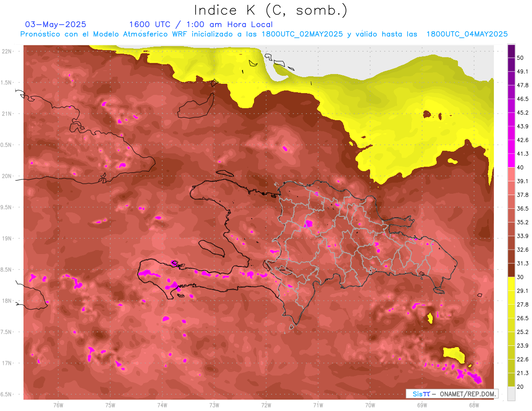Image resolution: width=532 pixels, height=411 pixels.
Task: Click the "73W" longitude label
Action: [x=214, y=405]
